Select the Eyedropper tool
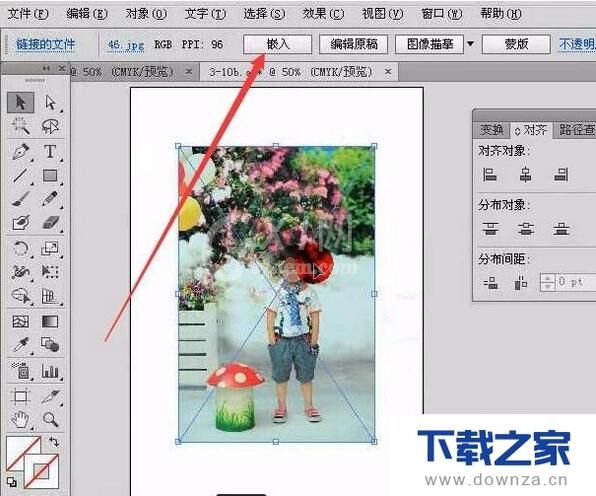This screenshot has width=596, height=496. 21,345
